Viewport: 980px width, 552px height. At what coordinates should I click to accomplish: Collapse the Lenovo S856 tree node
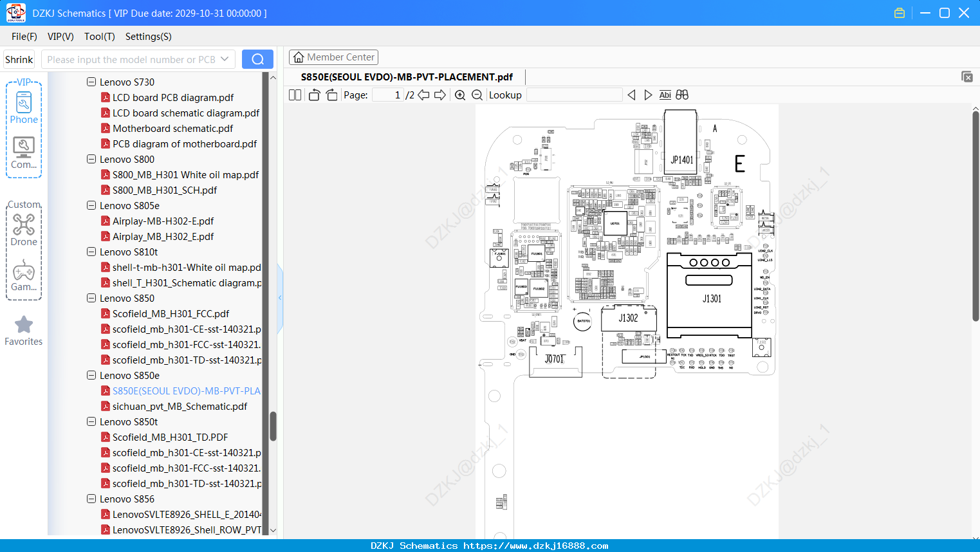click(91, 499)
